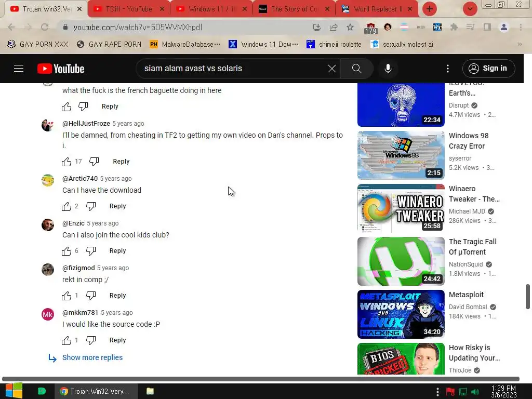Click the Sign in button
Image resolution: width=532 pixels, height=399 pixels.
pos(488,69)
